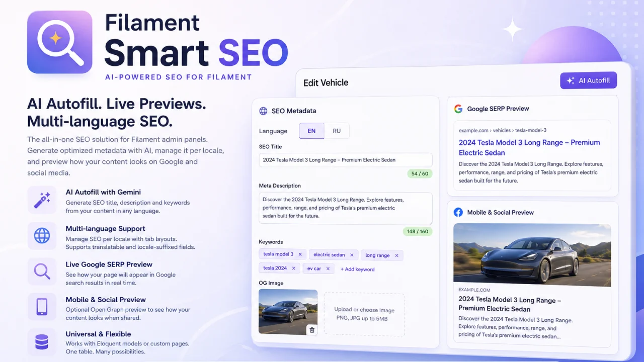
Task: Click the globe icon beside SEO Metadata
Action: (x=263, y=111)
